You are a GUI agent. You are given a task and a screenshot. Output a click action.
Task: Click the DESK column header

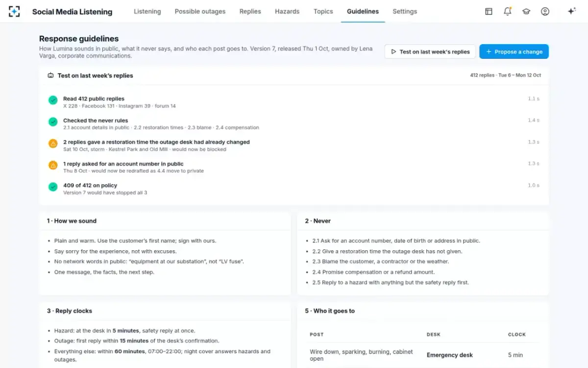434,335
